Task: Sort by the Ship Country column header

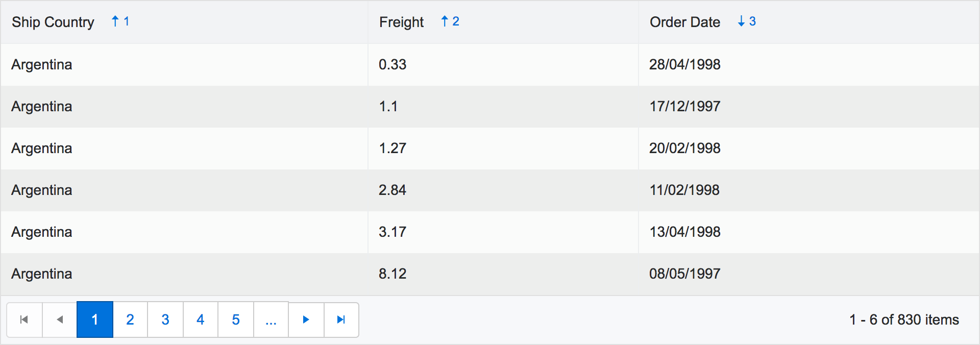Action: pyautogui.click(x=53, y=22)
